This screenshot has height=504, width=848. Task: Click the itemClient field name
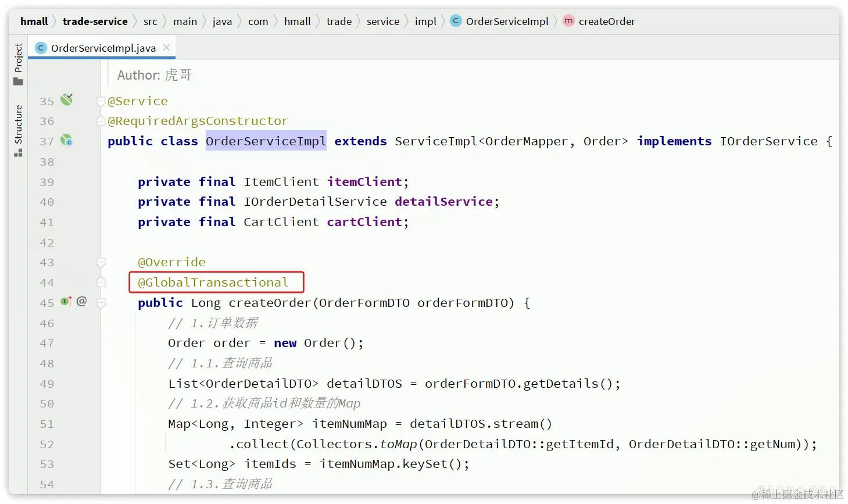coord(364,182)
